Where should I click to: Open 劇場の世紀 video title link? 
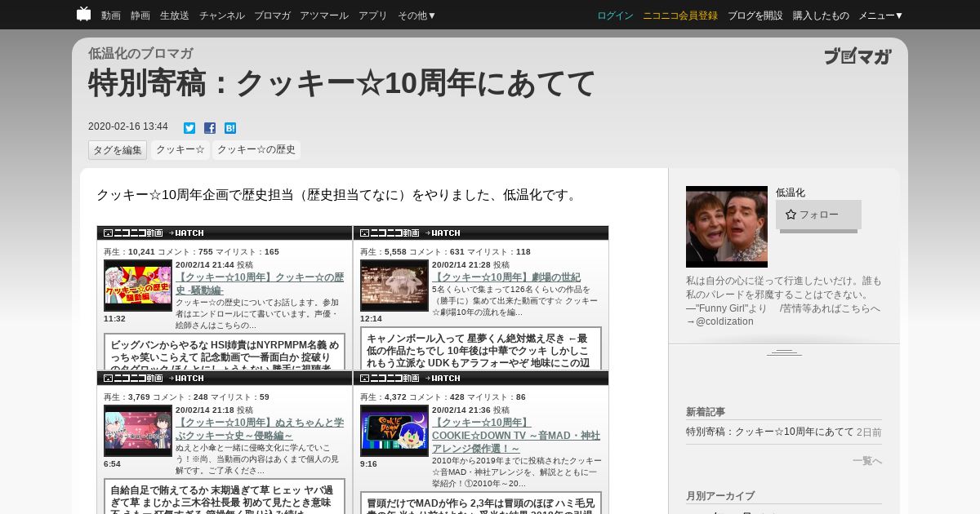click(506, 277)
